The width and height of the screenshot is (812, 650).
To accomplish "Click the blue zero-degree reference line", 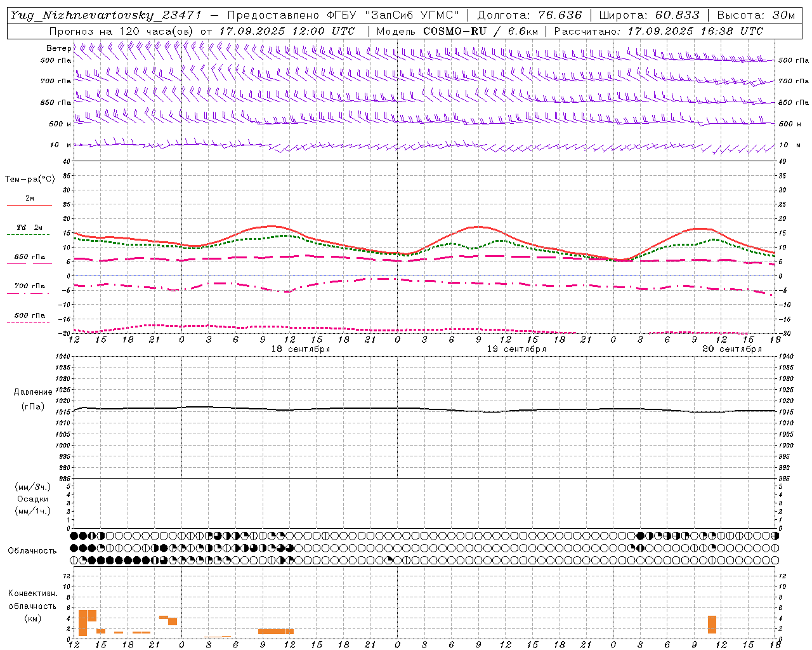I will point(424,275).
